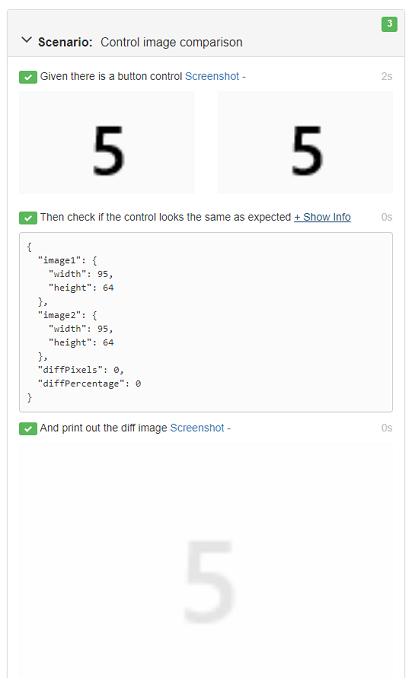The width and height of the screenshot is (415, 678).
Task: Click the diffPixels line in JSON block
Action: (81, 370)
